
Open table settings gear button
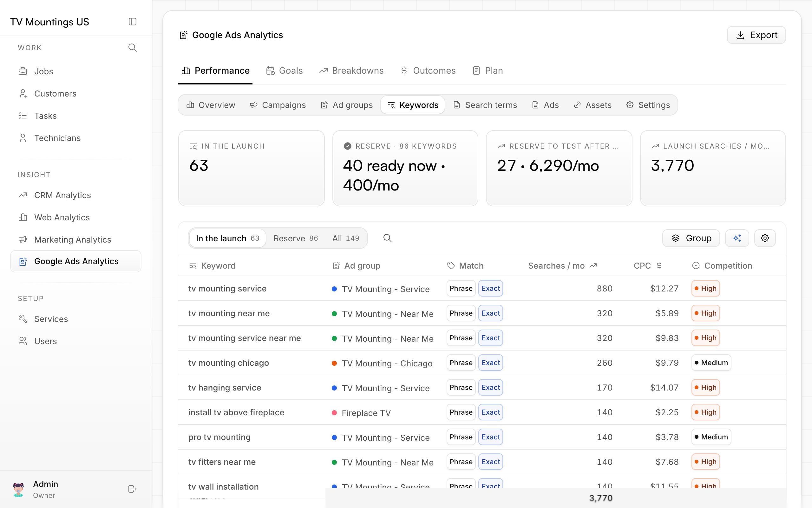(x=765, y=238)
